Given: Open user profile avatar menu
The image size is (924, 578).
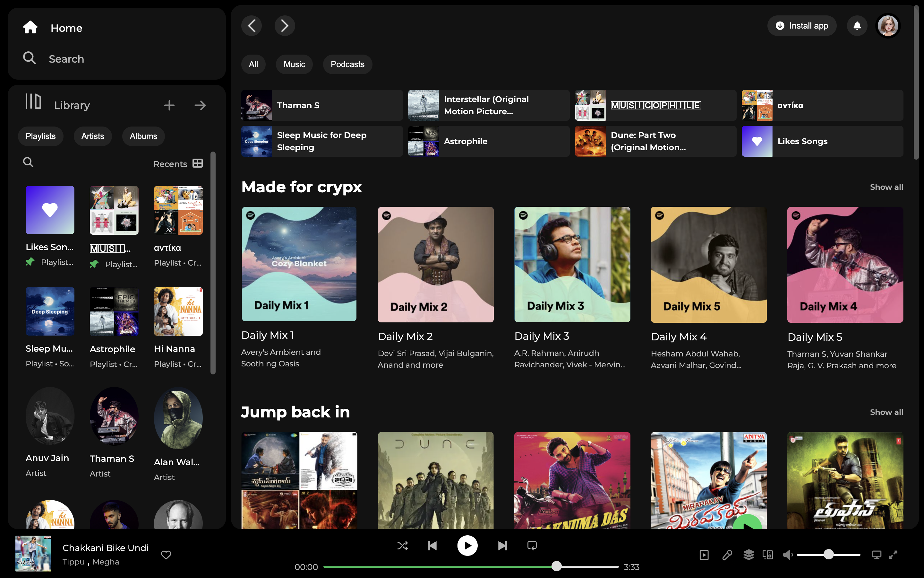Looking at the screenshot, I should click(888, 26).
